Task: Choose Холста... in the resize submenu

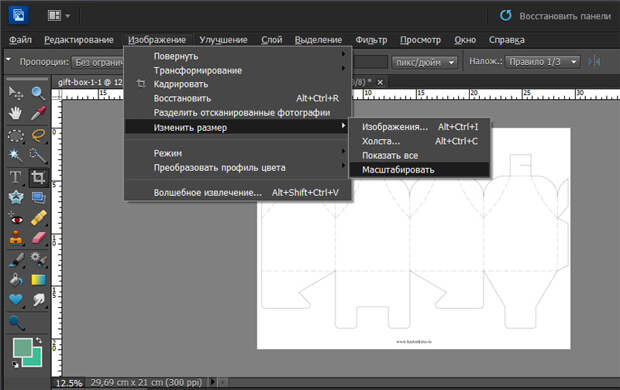Action: [420, 141]
